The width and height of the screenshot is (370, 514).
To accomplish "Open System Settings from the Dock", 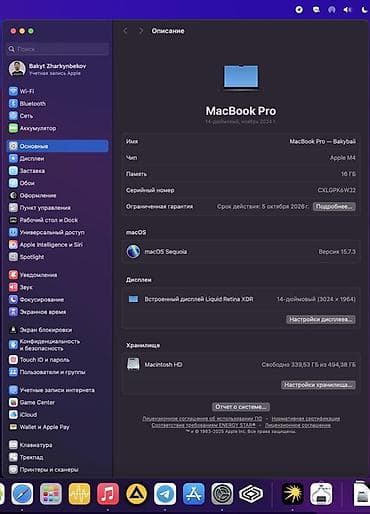I will (222, 494).
